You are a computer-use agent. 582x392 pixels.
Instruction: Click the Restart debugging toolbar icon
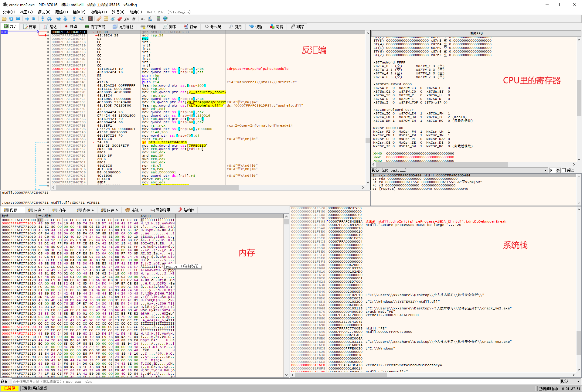(11, 19)
